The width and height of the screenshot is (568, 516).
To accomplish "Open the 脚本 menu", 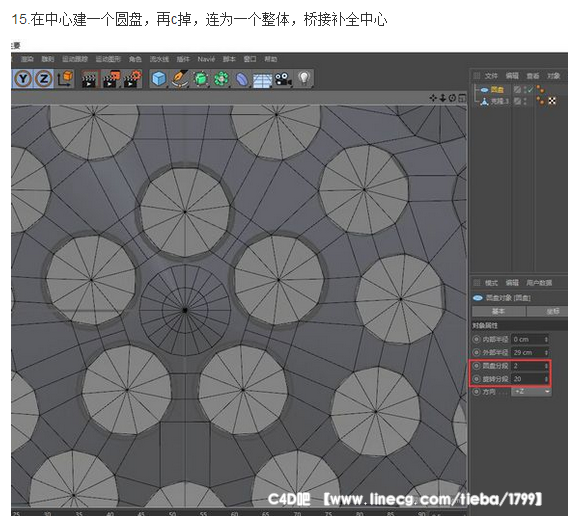I will pos(229,59).
